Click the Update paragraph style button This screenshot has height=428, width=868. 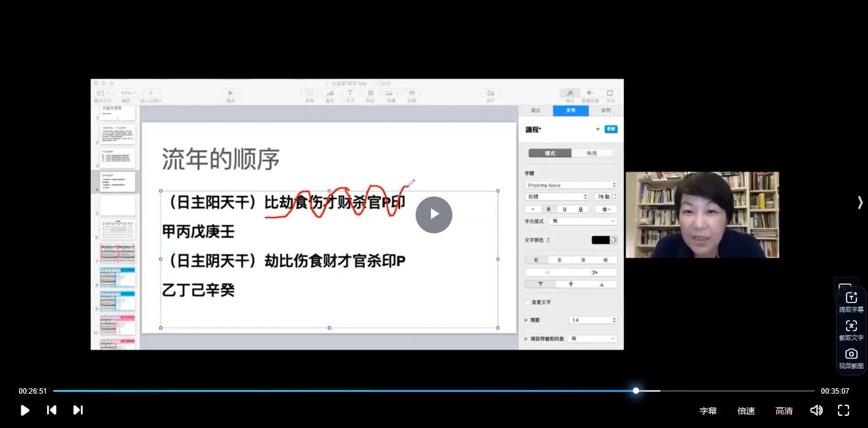pos(611,129)
